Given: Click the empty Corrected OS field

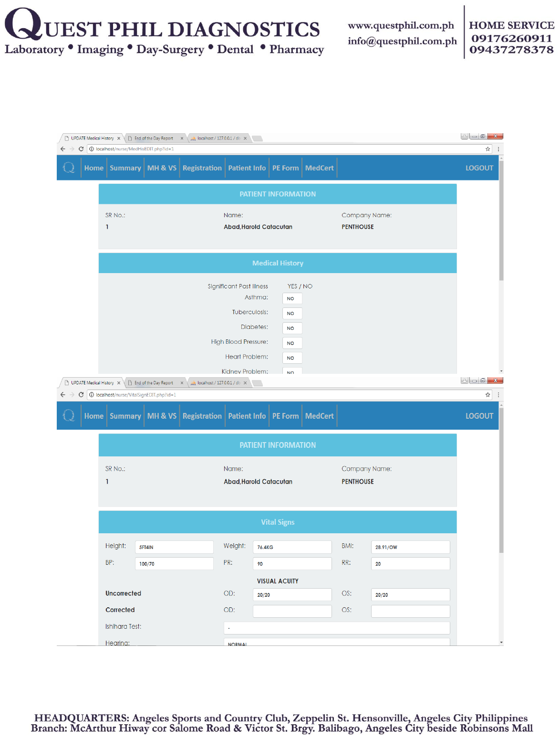Looking at the screenshot, I should point(411,611).
